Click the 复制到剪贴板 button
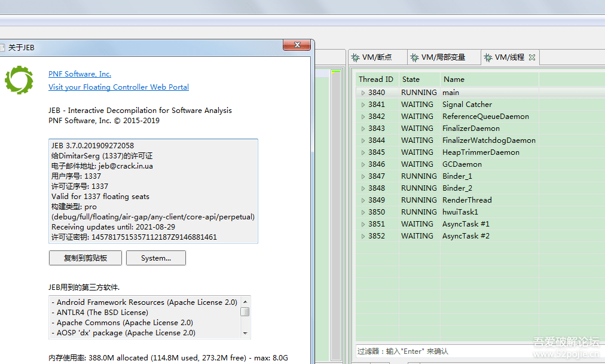 [85, 258]
